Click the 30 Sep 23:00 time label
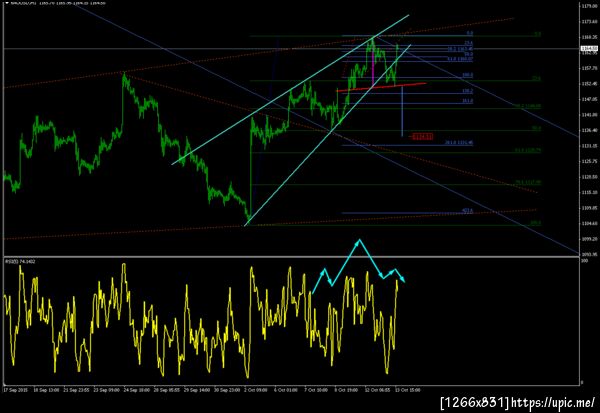 click(227, 390)
